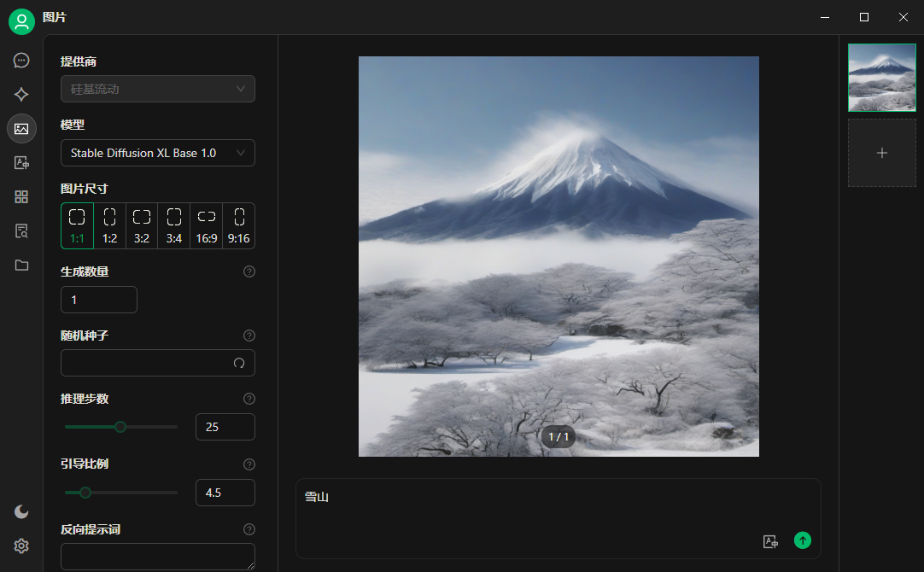
Task: Open the files folder icon in sidebar
Action: pos(21,266)
